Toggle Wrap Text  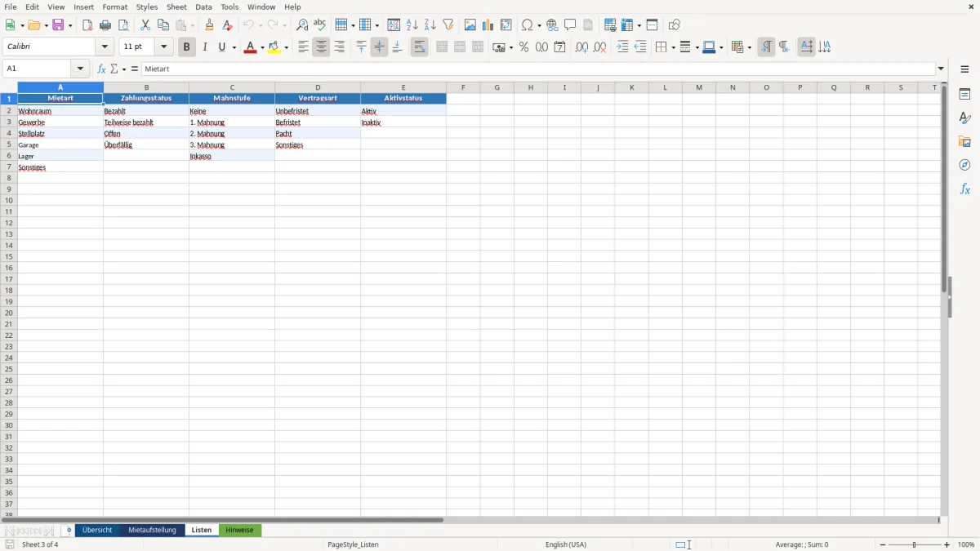[419, 47]
